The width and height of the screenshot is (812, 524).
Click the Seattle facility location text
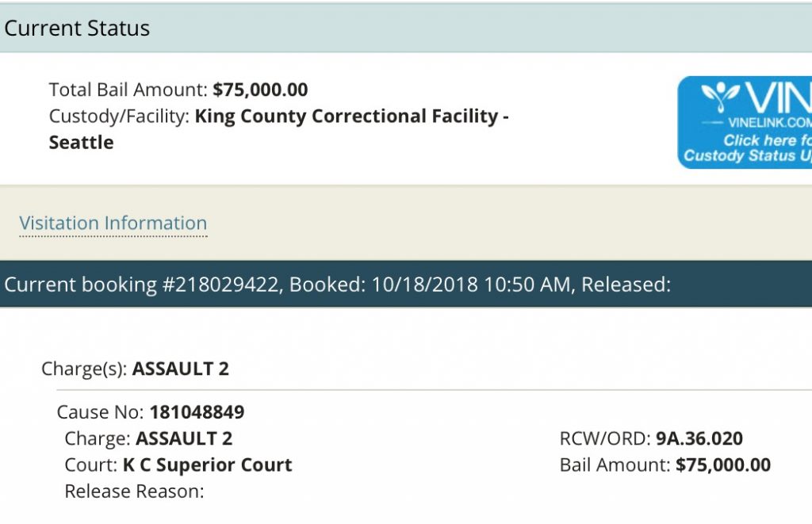click(x=82, y=143)
